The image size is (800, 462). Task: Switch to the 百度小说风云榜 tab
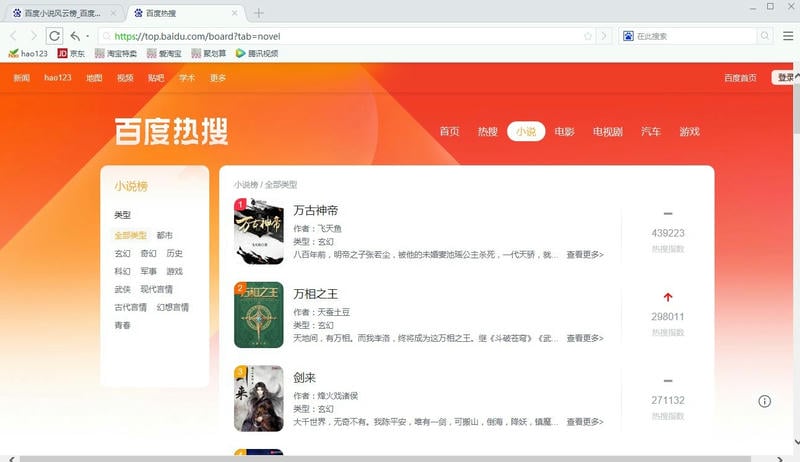(62, 13)
